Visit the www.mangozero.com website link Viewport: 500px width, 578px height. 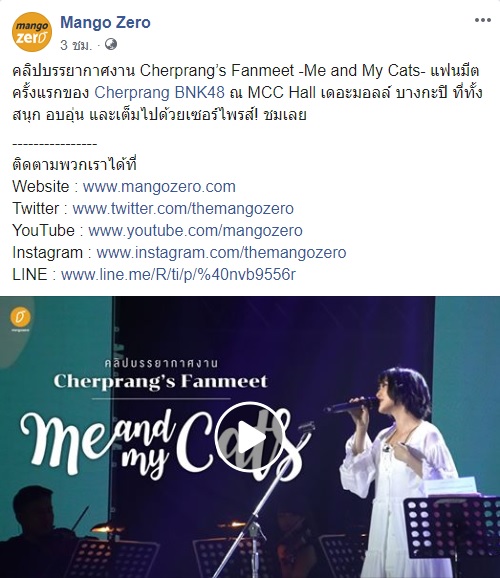pos(159,187)
